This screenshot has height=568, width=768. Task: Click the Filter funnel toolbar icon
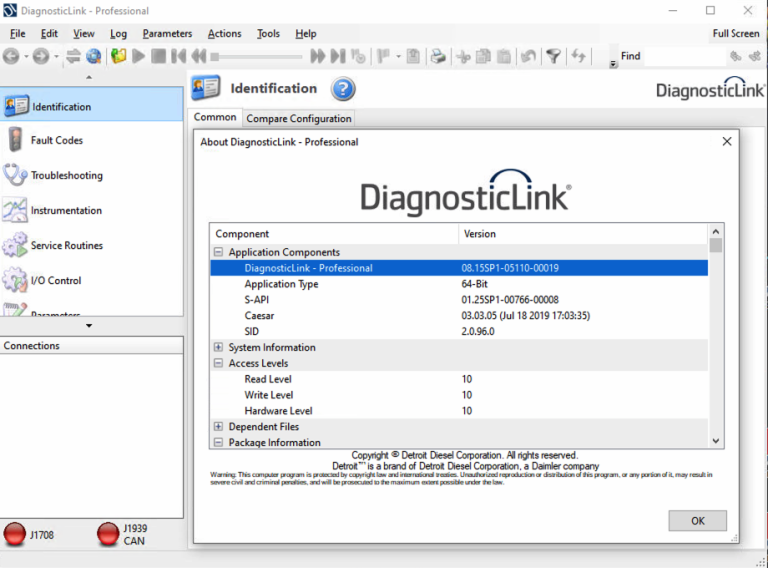click(x=553, y=56)
